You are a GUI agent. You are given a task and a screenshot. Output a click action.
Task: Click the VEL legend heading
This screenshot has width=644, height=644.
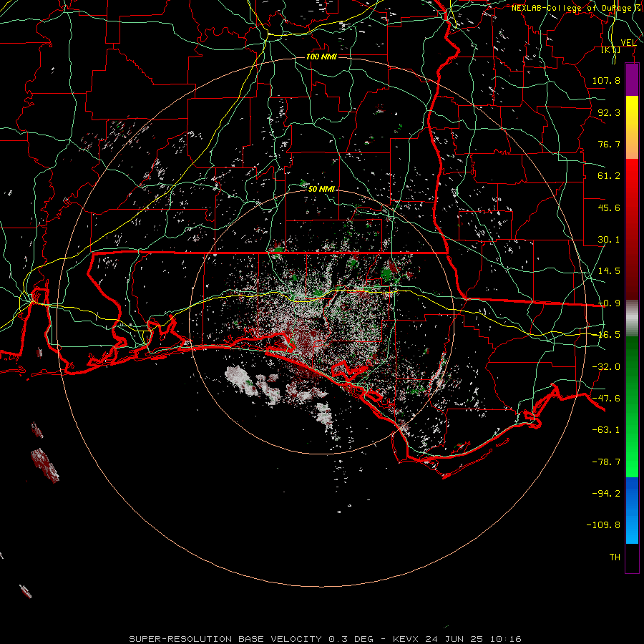628,42
